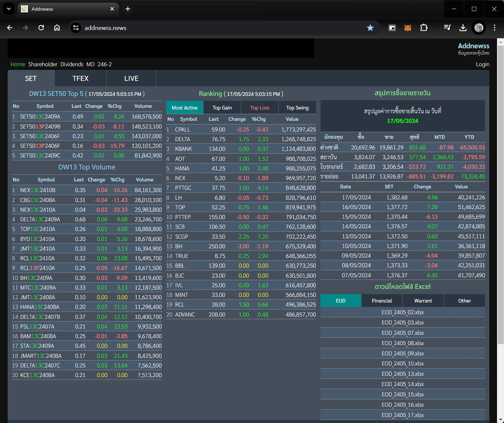The height and width of the screenshot is (423, 504).
Task: Open a new browser tab
Action: point(128,9)
